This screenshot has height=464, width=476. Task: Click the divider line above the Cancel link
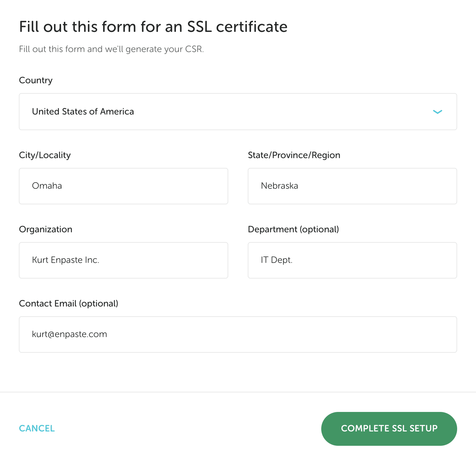(x=238, y=392)
